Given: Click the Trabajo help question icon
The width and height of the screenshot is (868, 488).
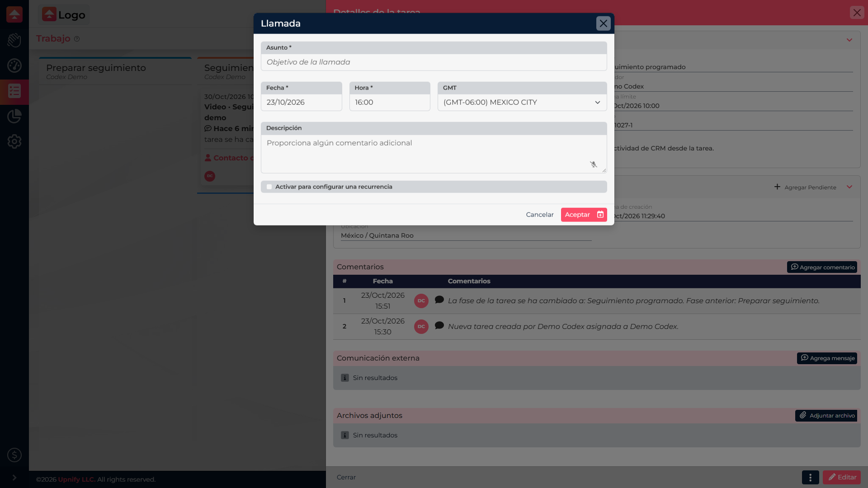Looking at the screenshot, I should [77, 39].
